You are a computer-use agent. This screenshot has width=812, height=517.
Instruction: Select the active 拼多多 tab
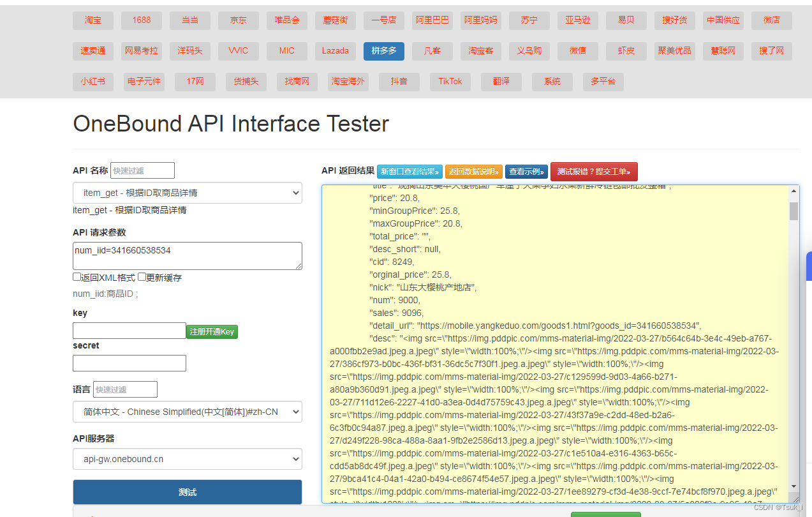pos(384,51)
